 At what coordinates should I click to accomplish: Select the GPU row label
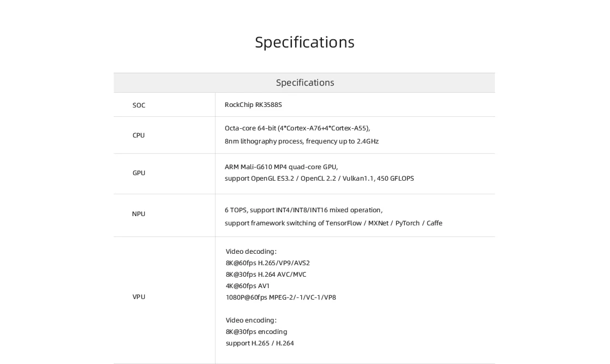point(139,173)
